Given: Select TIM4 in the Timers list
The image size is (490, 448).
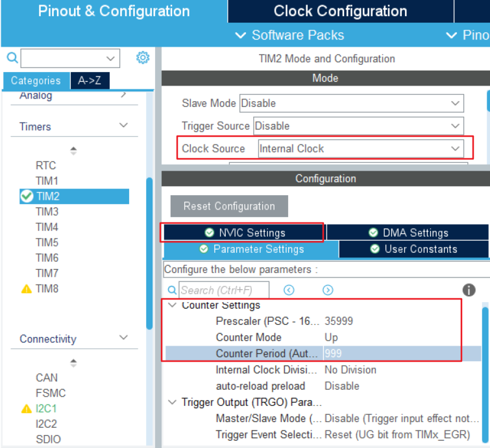Looking at the screenshot, I should pos(47,228).
